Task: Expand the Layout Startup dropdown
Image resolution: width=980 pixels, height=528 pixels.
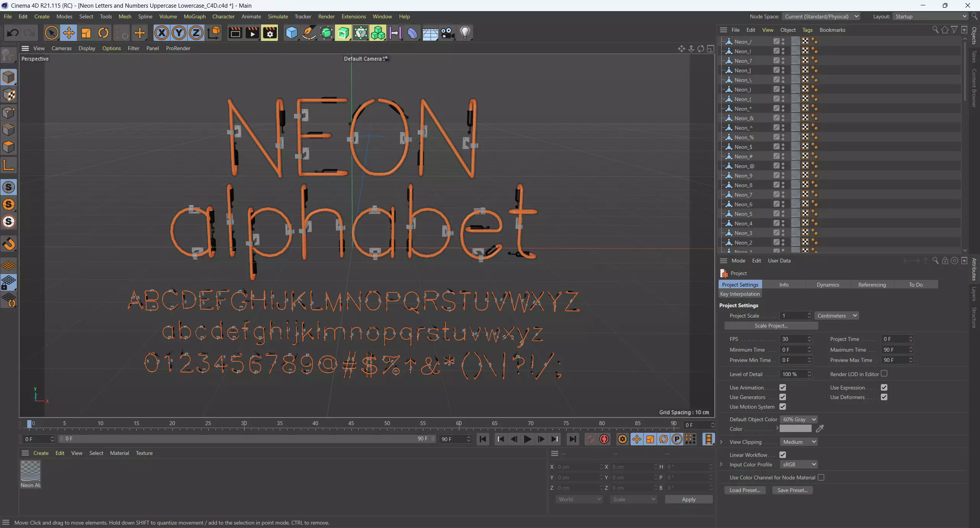Action: tap(930, 16)
